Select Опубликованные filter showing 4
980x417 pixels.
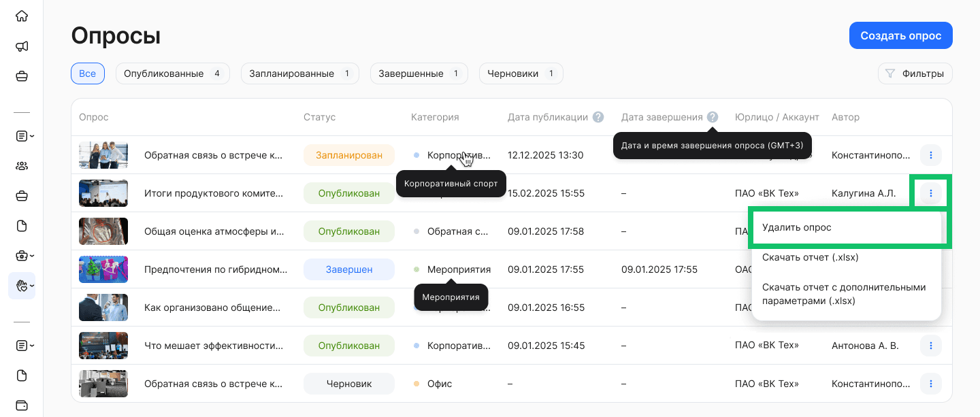coord(172,73)
